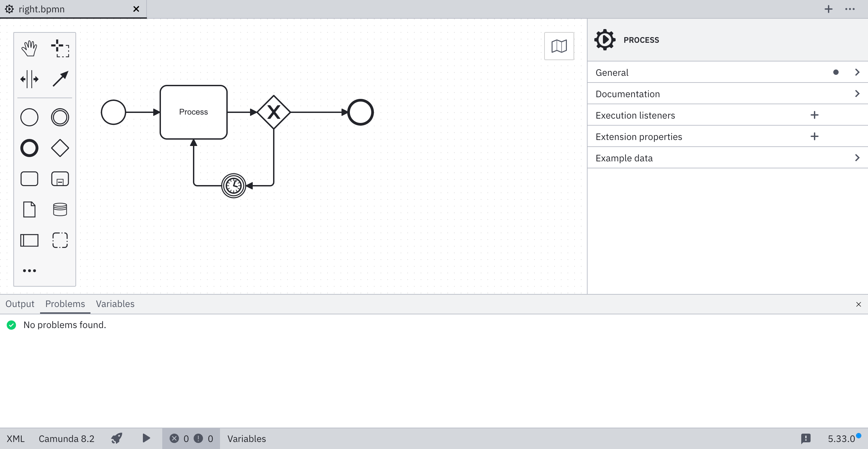This screenshot has height=449, width=868.
Task: Close the Problems panel
Action: click(x=858, y=304)
